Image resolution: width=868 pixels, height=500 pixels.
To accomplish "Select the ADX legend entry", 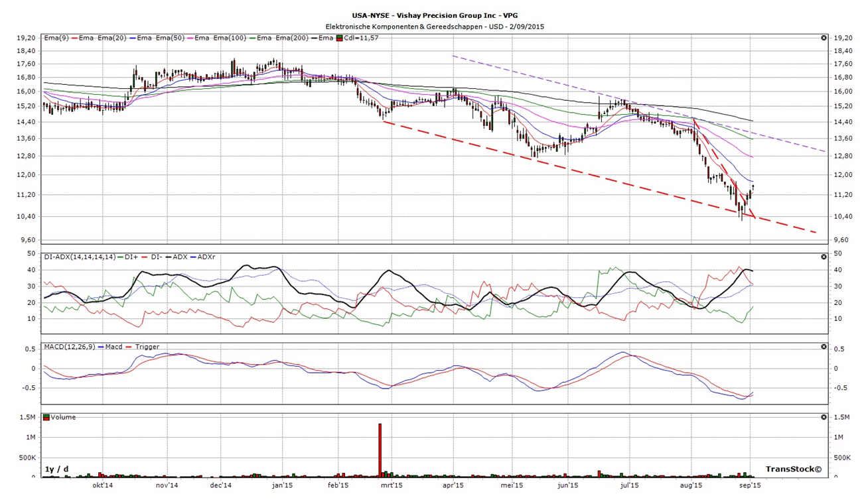I will (180, 257).
